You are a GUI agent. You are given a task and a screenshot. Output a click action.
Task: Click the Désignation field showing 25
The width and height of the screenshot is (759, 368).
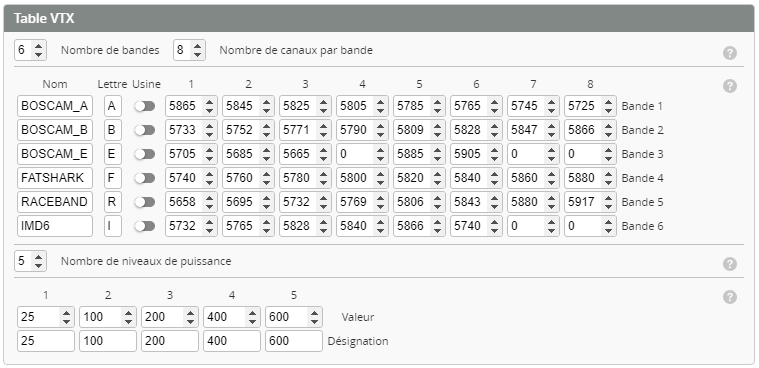coord(46,341)
